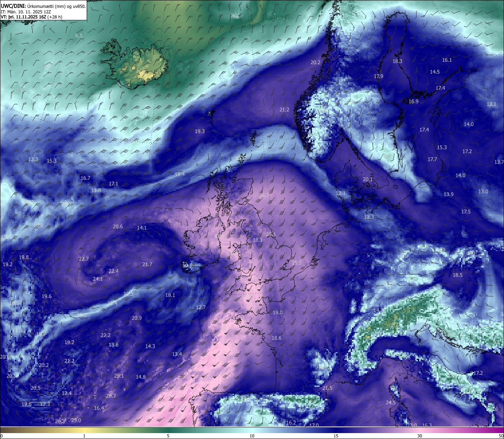
Task: Select the 24.5 value label
Action: coord(391,403)
